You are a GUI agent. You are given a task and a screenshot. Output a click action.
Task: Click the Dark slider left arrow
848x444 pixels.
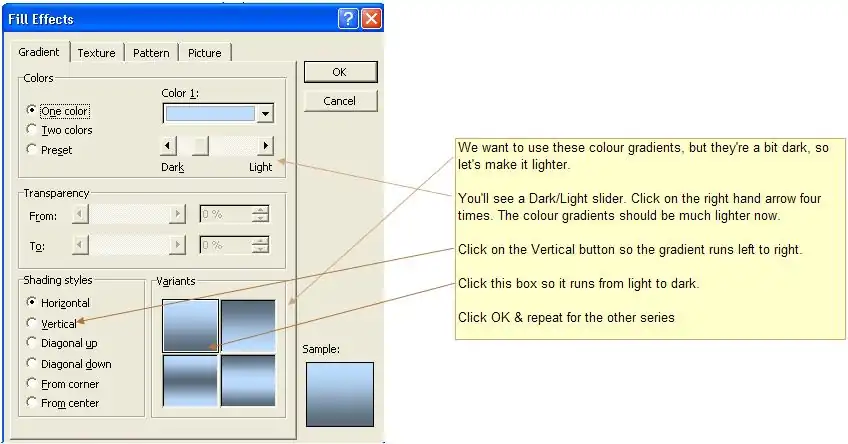pyautogui.click(x=168, y=146)
